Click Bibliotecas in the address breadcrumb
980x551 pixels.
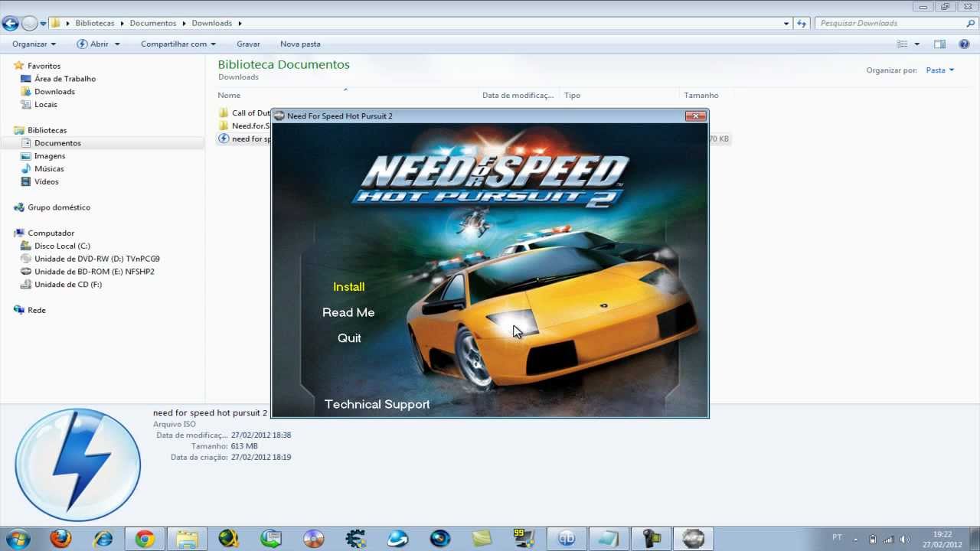(95, 24)
